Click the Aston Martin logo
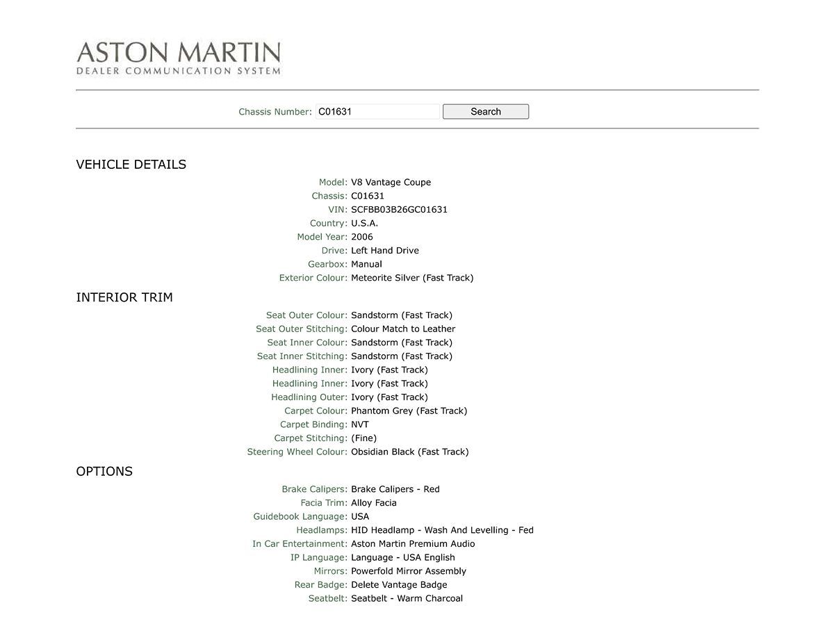This screenshot has height=644, width=834. [x=178, y=58]
